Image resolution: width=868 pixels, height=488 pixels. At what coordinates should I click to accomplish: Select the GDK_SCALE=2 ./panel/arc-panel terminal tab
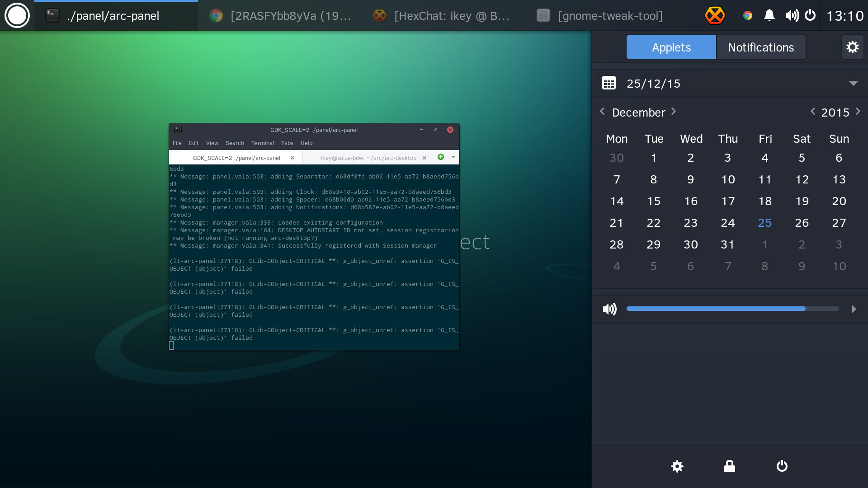tap(236, 158)
